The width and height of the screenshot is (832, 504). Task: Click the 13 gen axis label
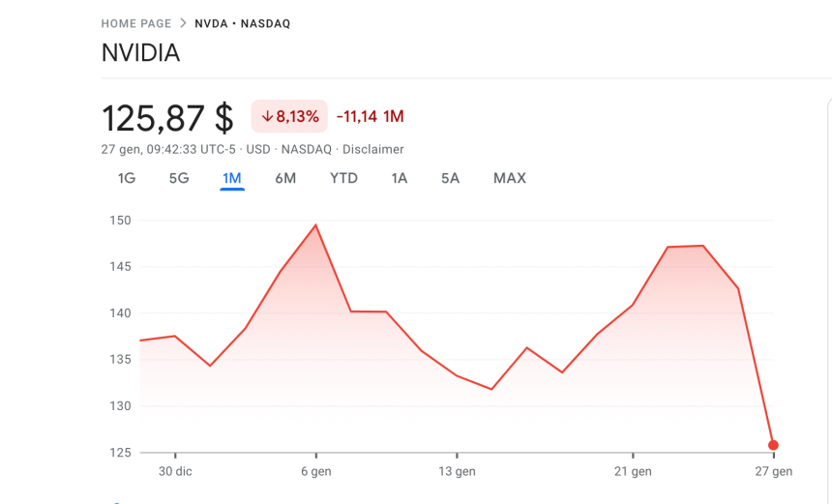[457, 471]
